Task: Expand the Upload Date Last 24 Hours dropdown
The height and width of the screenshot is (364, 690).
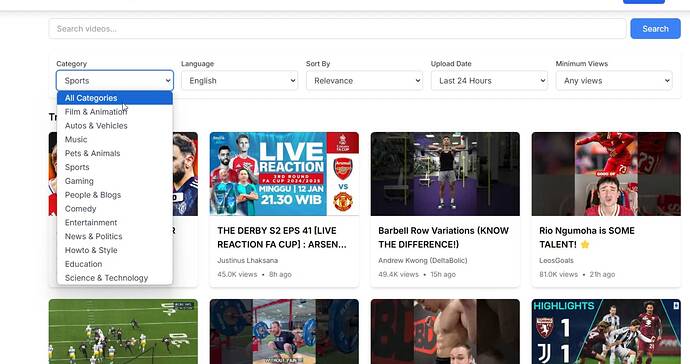Action: click(x=489, y=81)
